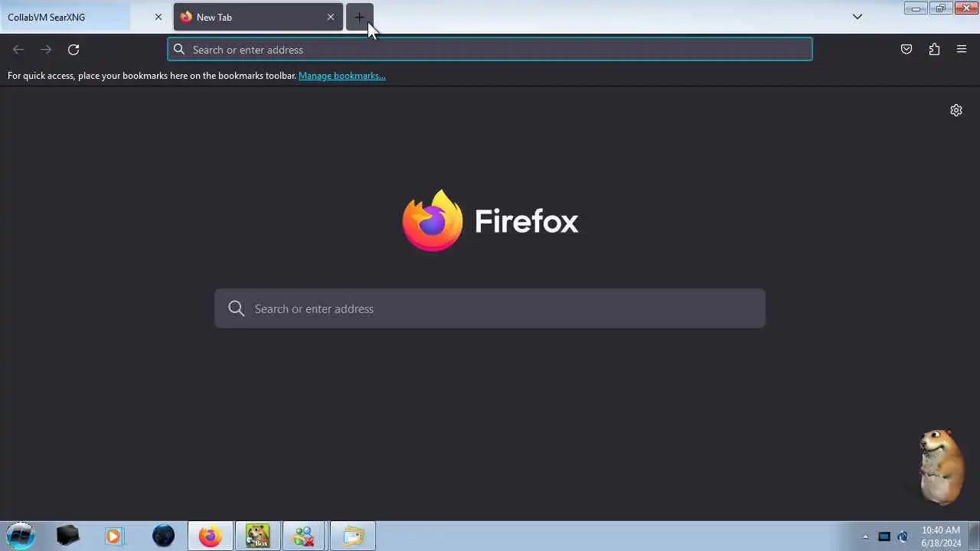Click the Show desktop strip

[x=974, y=536]
